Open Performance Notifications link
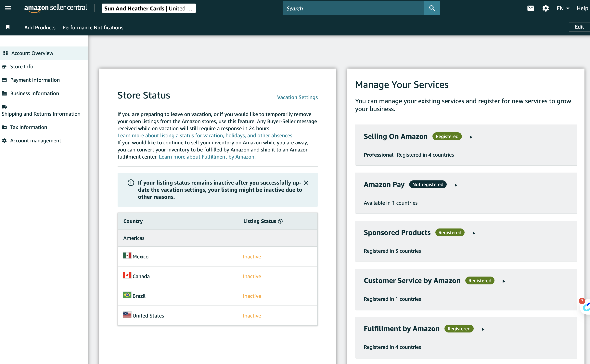The width and height of the screenshot is (590, 364). point(93,27)
